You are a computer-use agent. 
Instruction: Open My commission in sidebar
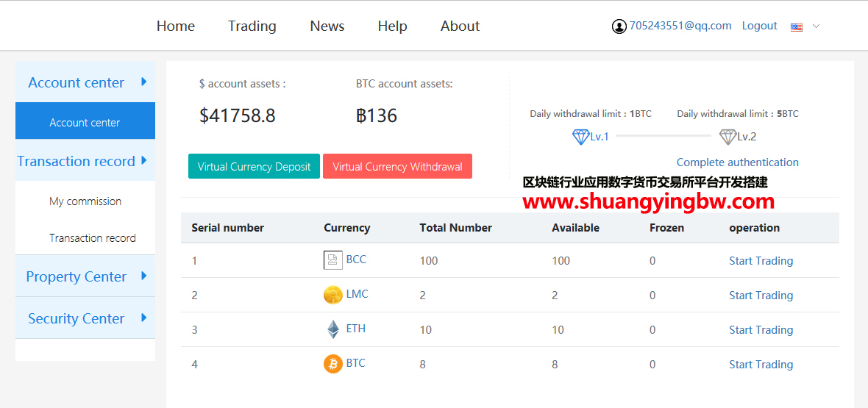click(85, 201)
